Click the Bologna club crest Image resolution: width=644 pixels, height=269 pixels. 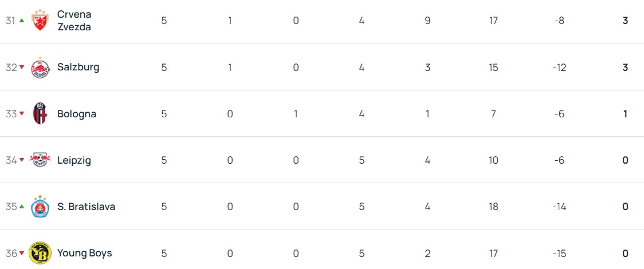(40, 114)
